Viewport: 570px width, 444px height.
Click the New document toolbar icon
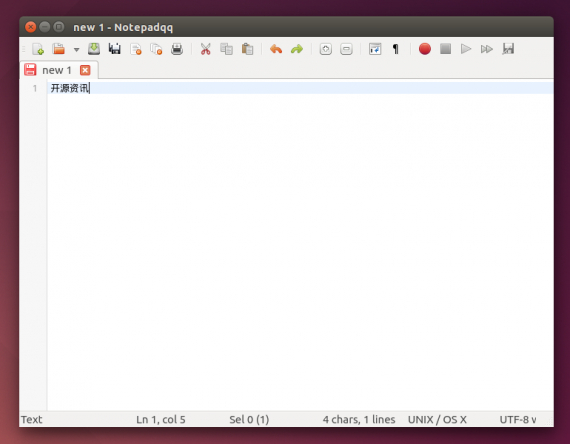point(38,49)
